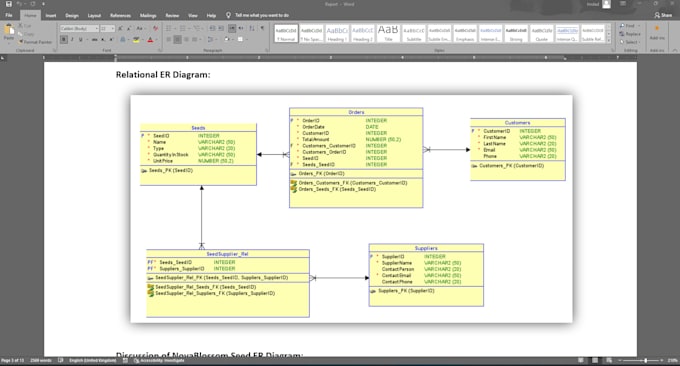
Task: Click the Sort icon
Action: 252,29
